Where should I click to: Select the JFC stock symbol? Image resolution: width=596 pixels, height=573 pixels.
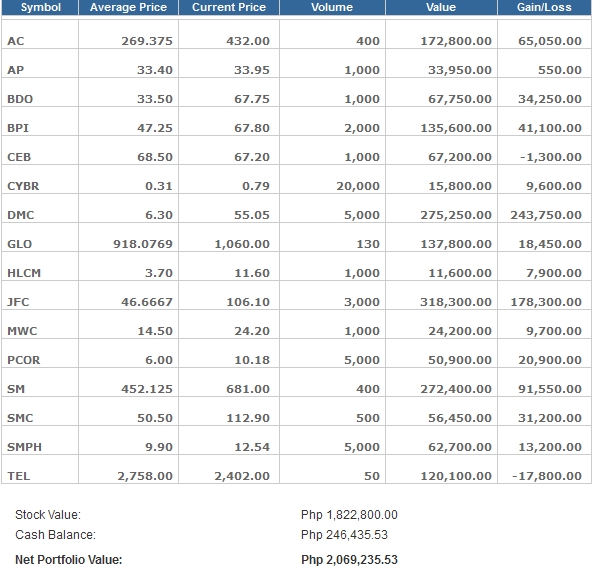(x=18, y=302)
